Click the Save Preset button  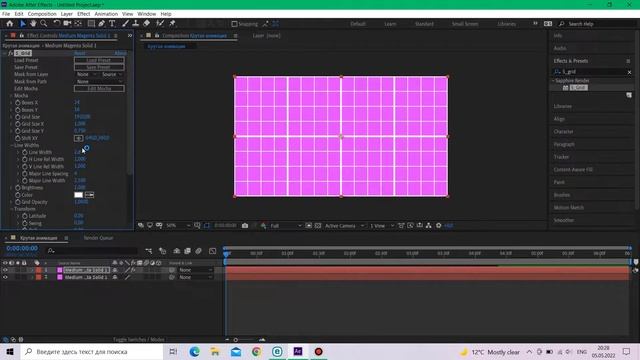pos(99,67)
